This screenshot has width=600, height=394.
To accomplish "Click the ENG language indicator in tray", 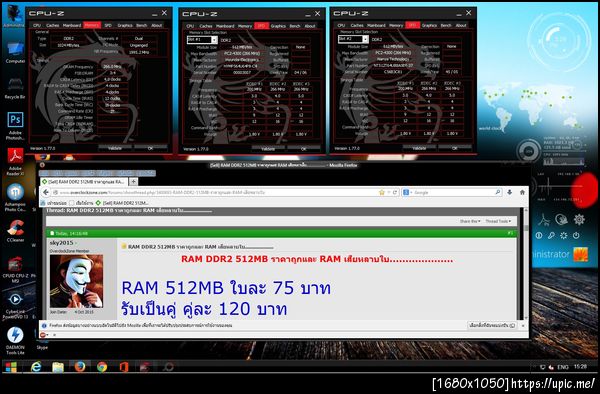I will [562, 367].
